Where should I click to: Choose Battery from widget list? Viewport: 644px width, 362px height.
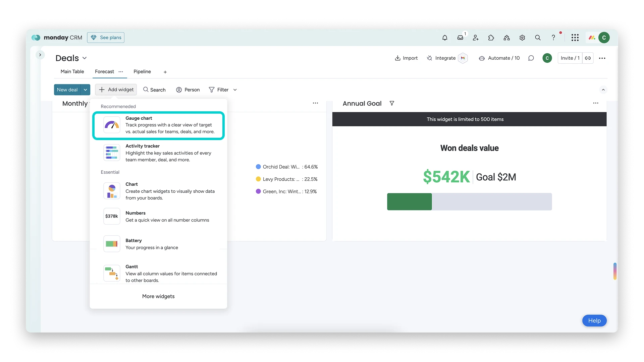[158, 244]
